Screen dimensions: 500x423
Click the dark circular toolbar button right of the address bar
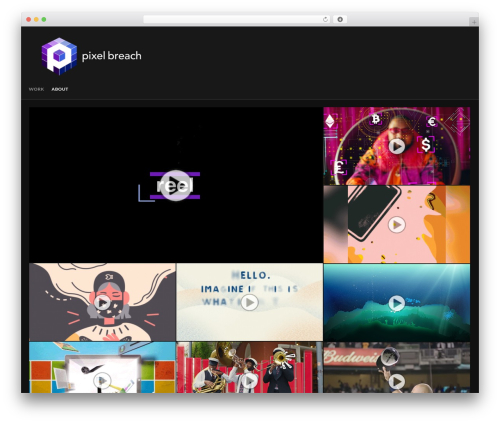click(340, 20)
